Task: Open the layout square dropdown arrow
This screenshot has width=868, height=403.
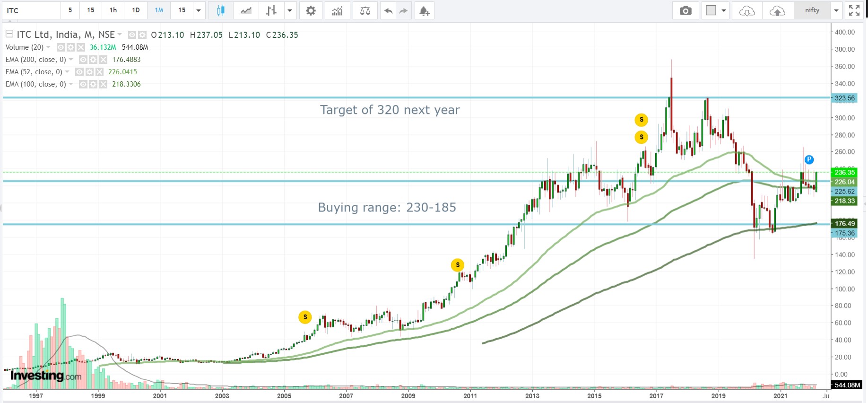Action: point(723,10)
